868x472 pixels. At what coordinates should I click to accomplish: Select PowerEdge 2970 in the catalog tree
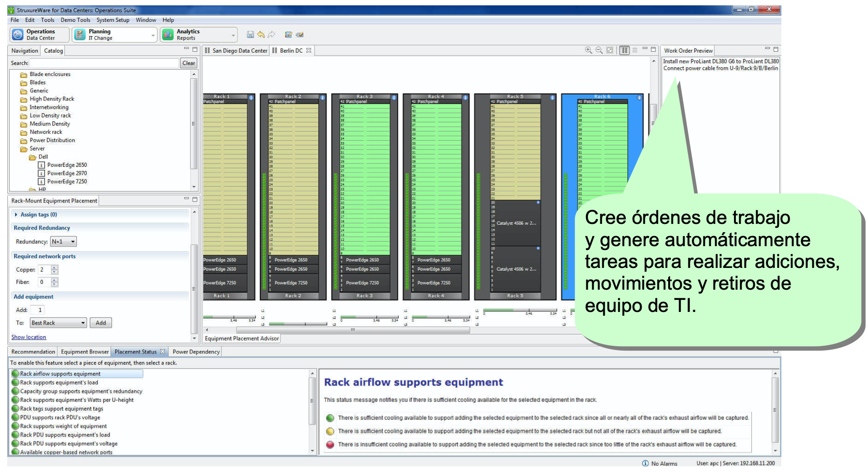point(67,173)
